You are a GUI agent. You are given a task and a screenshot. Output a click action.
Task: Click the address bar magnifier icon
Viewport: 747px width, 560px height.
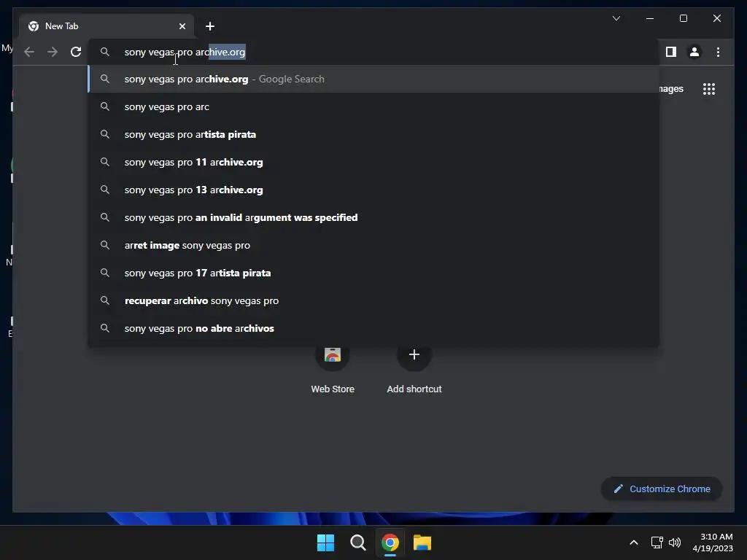point(105,52)
